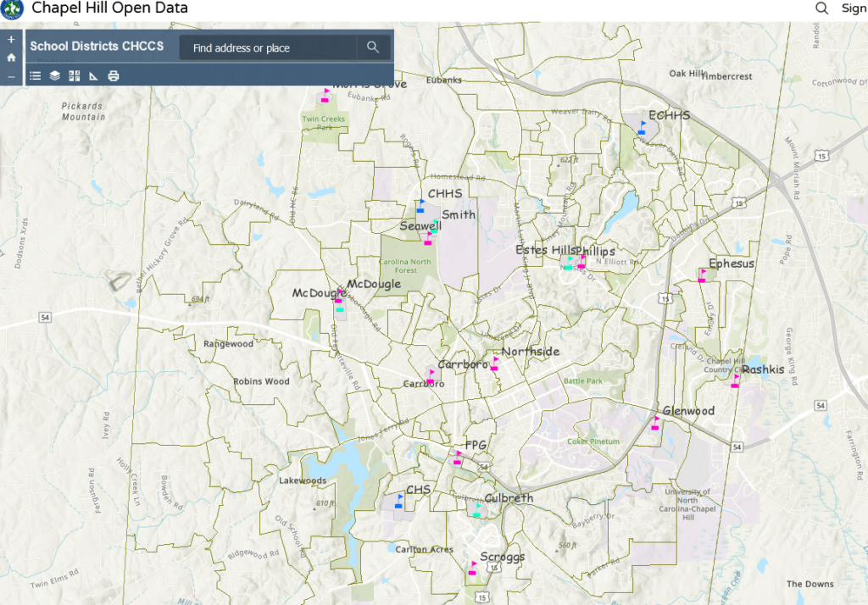Open the Legend panel icon

click(35, 75)
